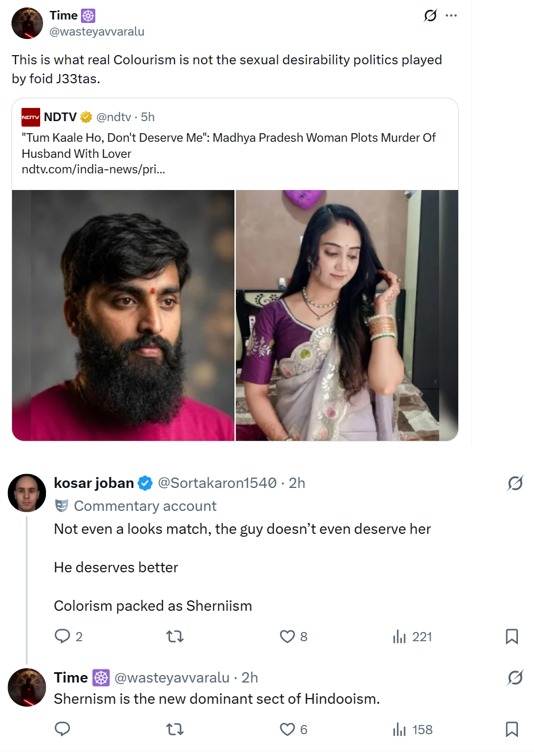Viewport: 534px width, 756px height.
Task: Open the bearded man's photo
Action: [x=123, y=315]
